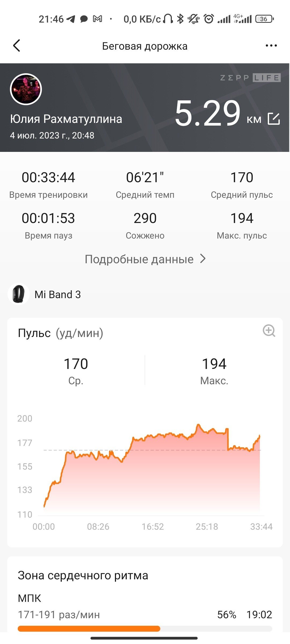290x644 pixels.
Task: Tap the battery indicator in status bar
Action: (264, 19)
